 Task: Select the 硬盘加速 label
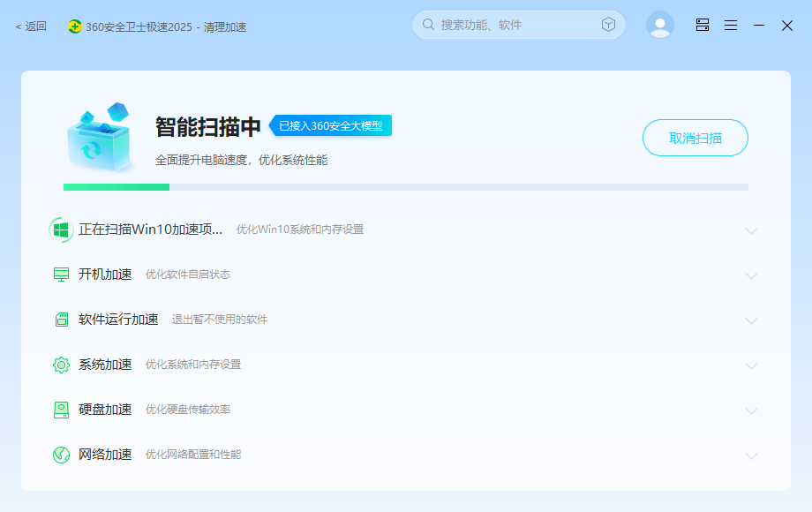pyautogui.click(x=105, y=410)
